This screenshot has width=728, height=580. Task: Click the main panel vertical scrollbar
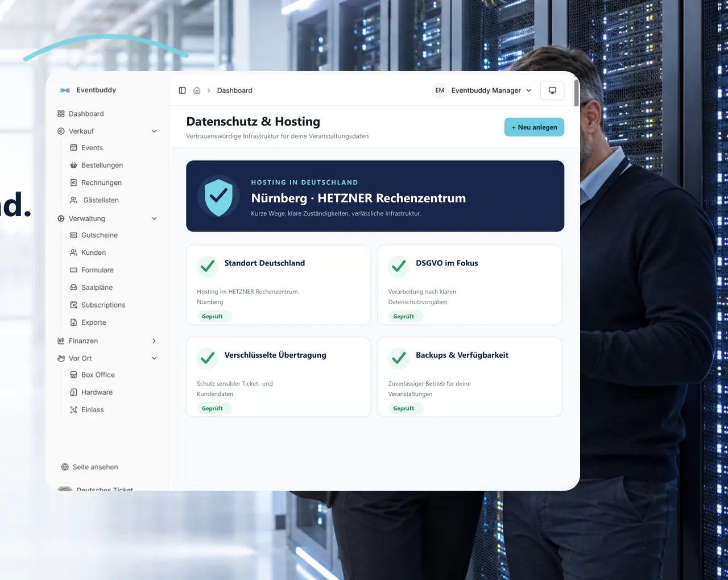tap(576, 93)
